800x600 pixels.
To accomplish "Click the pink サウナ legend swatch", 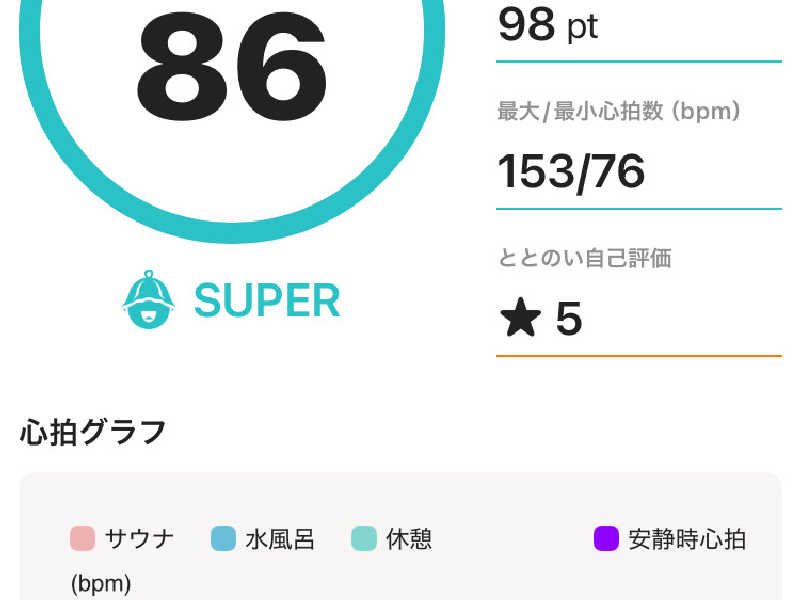I will click(x=82, y=539).
